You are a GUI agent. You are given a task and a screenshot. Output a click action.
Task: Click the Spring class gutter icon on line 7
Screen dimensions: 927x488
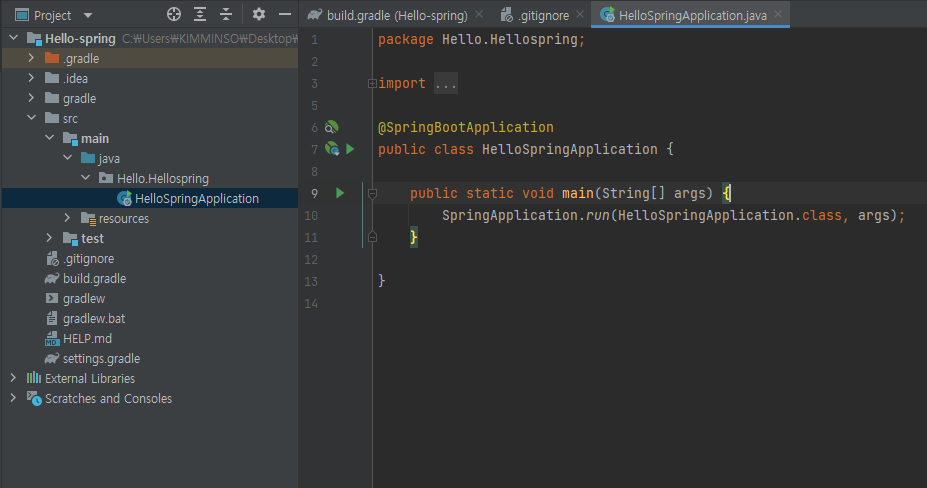(x=332, y=149)
